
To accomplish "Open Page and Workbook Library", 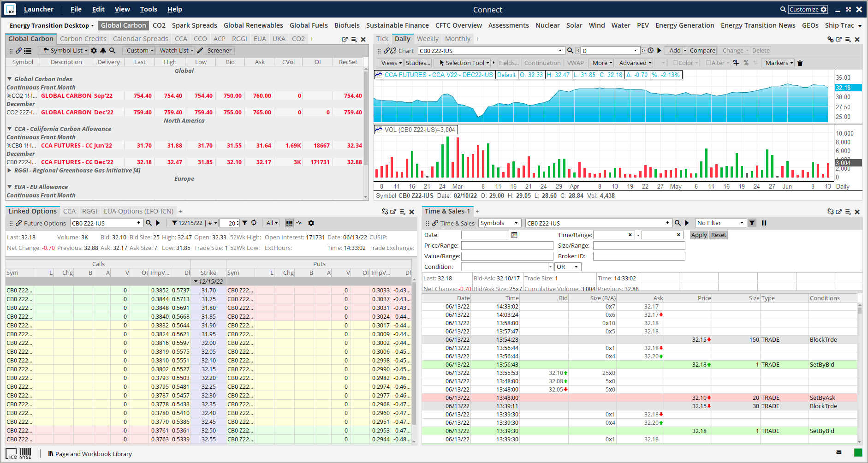I will pos(90,454).
